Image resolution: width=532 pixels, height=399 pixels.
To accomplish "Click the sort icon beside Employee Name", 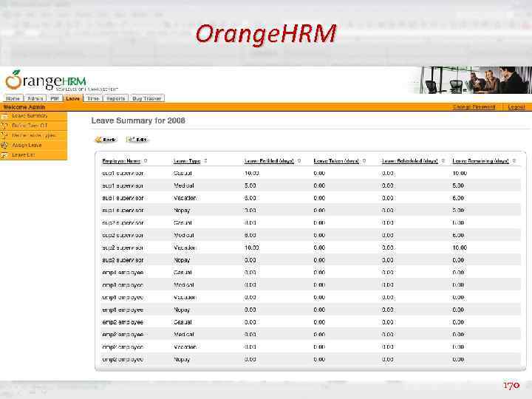I will tap(146, 161).
